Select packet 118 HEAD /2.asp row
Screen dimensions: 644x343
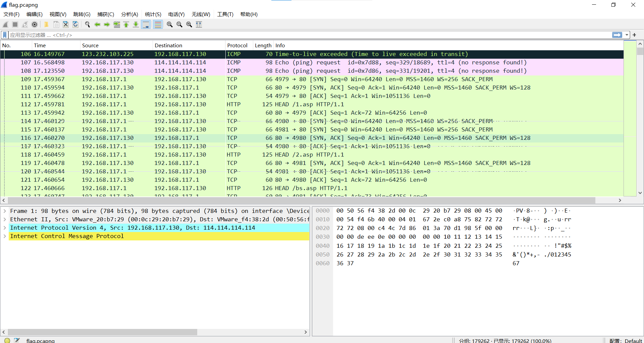(312, 155)
